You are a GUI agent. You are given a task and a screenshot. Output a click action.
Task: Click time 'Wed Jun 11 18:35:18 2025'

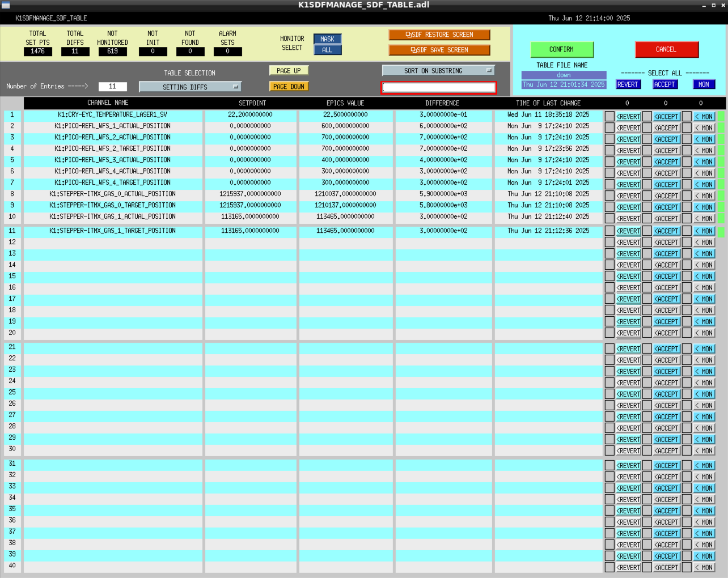[x=548, y=114]
